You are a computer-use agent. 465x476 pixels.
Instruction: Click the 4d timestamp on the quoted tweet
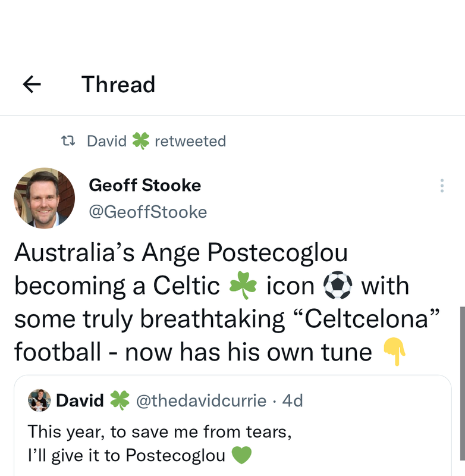click(x=292, y=400)
